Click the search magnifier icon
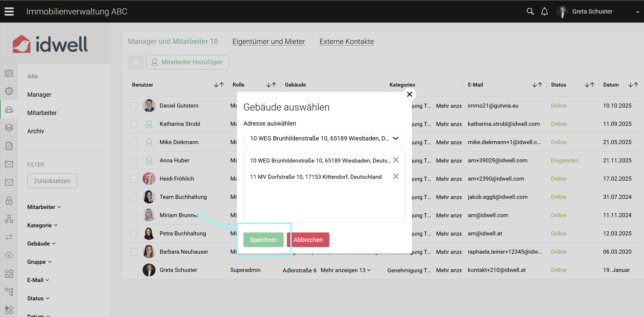The height and width of the screenshot is (317, 644). [530, 11]
